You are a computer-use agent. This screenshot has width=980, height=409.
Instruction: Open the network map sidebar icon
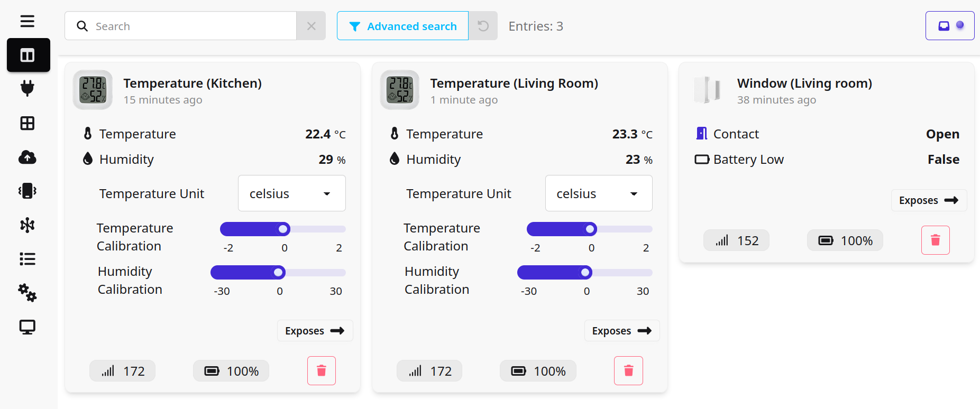[28, 225]
